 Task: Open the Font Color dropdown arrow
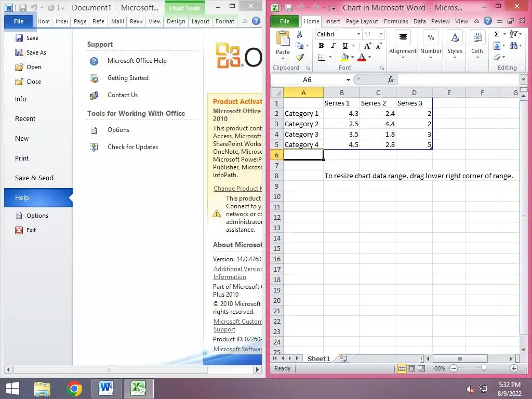[x=369, y=57]
